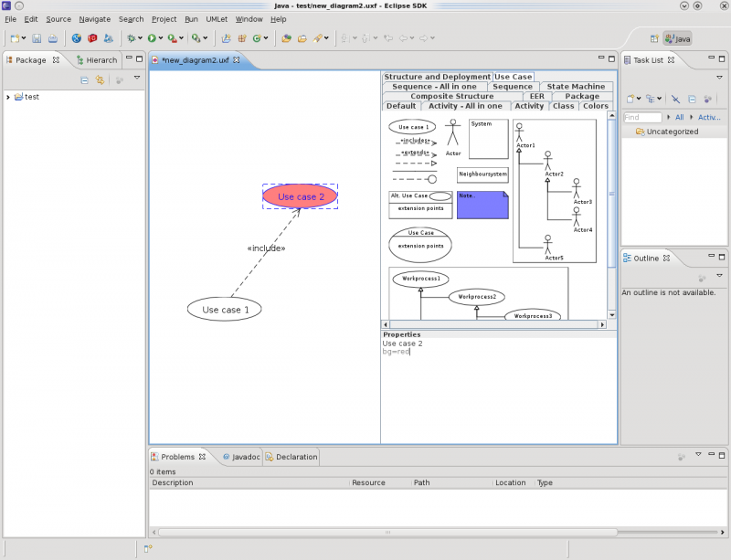
Task: Click the New Task icon in Task List
Action: pyautogui.click(x=630, y=99)
